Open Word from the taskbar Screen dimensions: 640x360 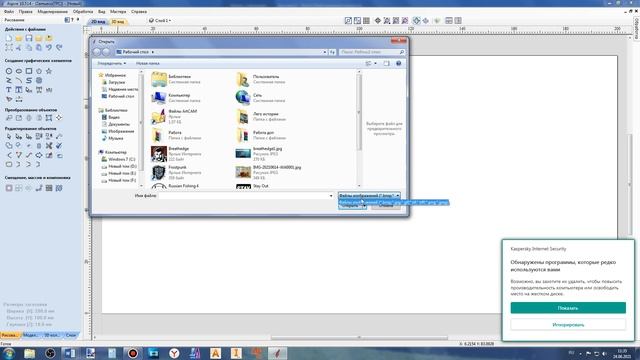coord(70,353)
